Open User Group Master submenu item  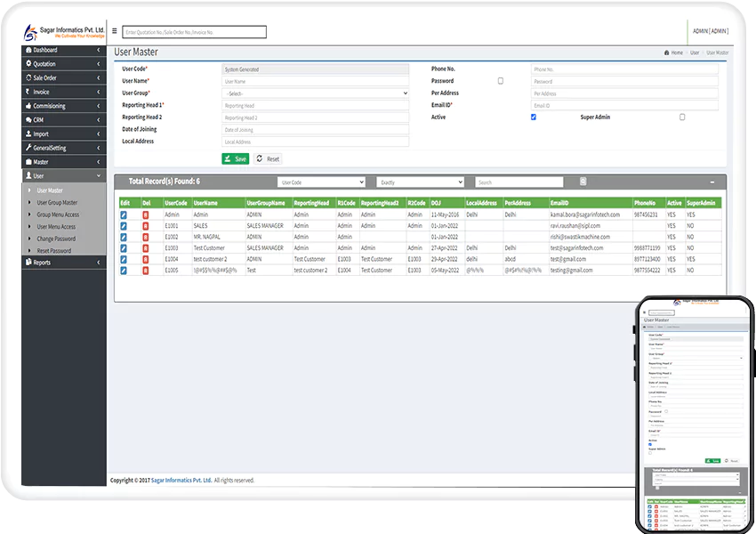57,203
